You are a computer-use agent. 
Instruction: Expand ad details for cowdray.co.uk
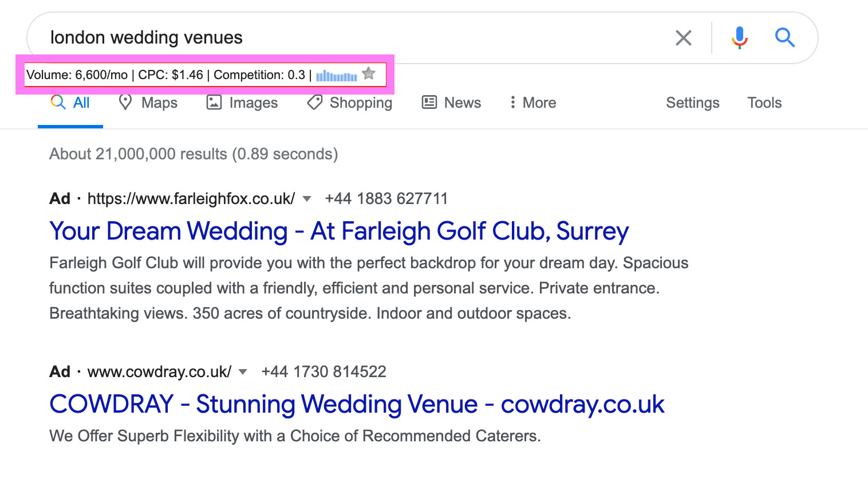point(243,372)
